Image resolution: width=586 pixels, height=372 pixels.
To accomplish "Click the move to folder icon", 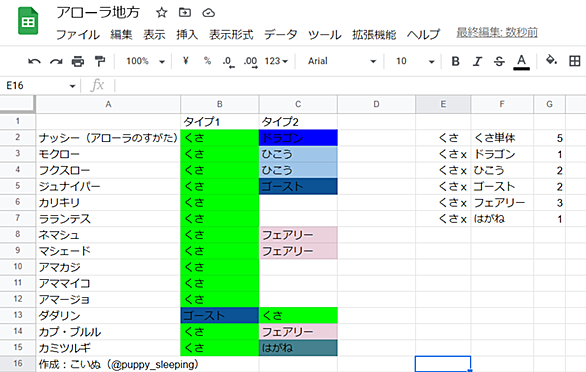I will point(185,13).
